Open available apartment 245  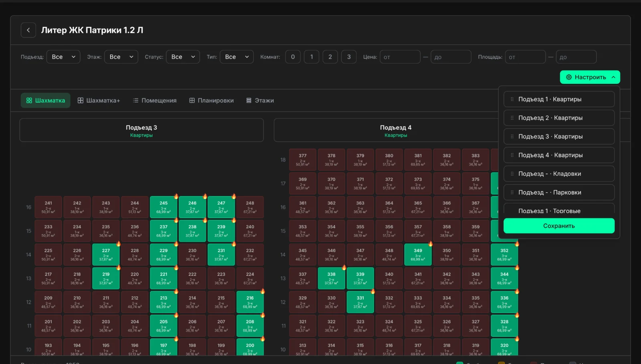click(163, 207)
